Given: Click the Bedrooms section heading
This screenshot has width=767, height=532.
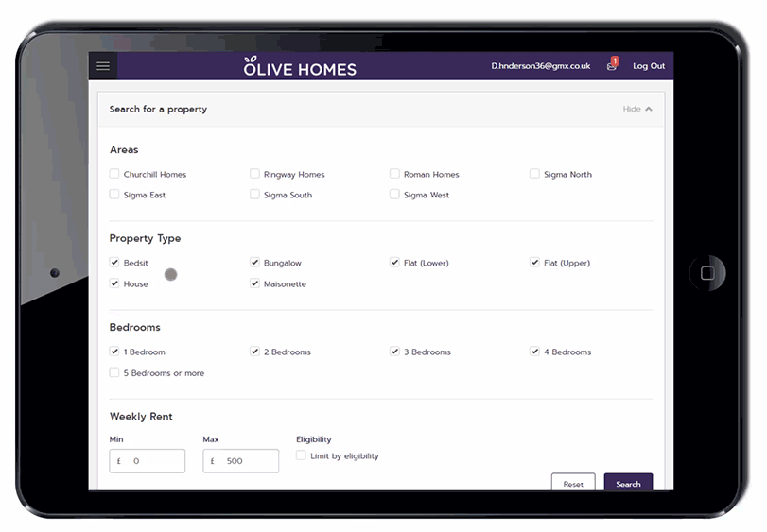Looking at the screenshot, I should [135, 327].
